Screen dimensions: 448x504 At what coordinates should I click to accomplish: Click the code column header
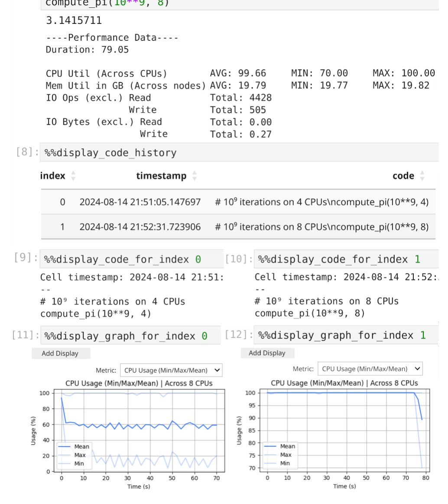click(x=403, y=176)
